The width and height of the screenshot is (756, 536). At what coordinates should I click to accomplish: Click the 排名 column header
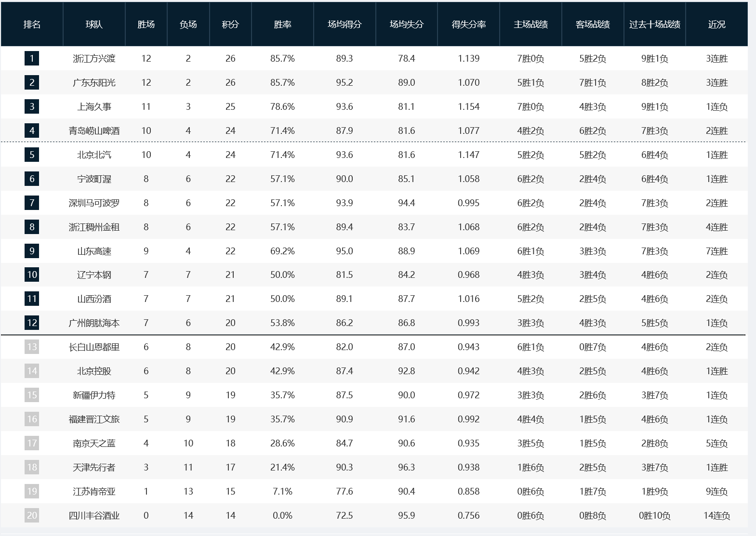click(x=32, y=25)
